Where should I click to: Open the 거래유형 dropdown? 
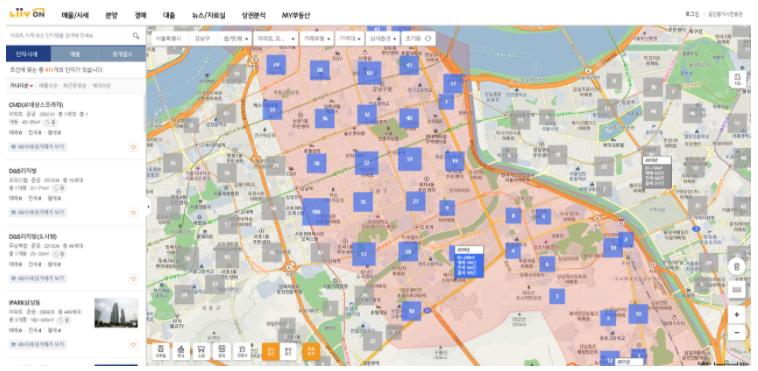(x=317, y=39)
